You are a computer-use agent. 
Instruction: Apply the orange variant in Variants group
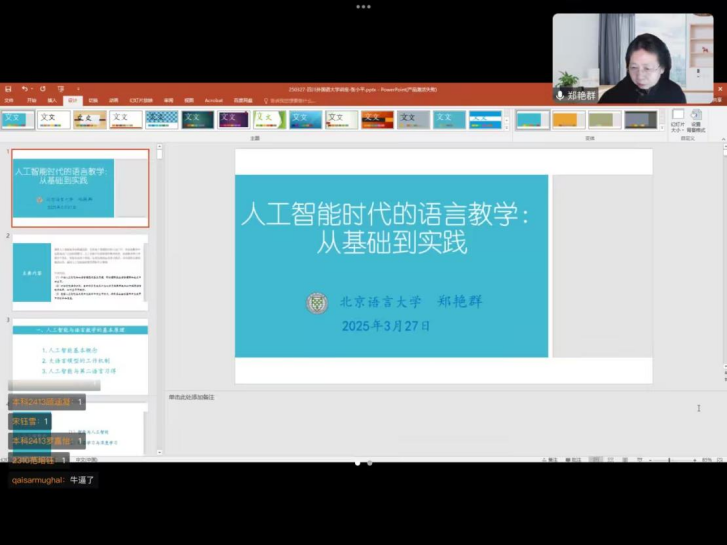567,120
